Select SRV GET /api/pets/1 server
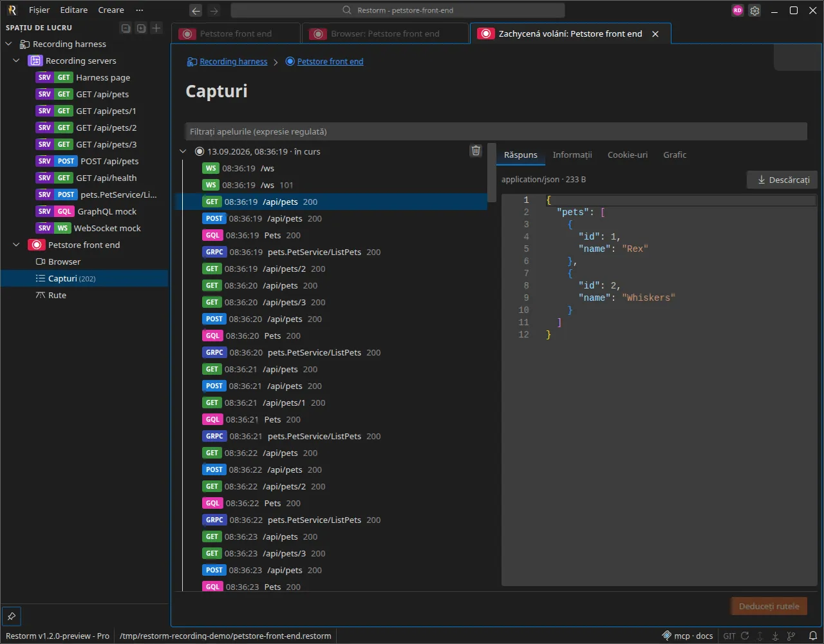824x644 pixels. pyautogui.click(x=84, y=111)
